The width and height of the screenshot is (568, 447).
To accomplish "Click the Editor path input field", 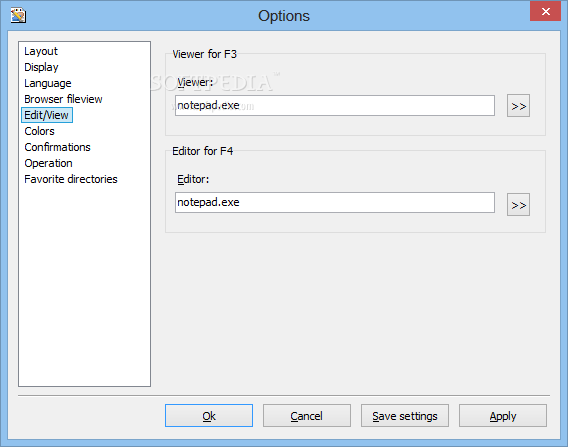I will 335,202.
